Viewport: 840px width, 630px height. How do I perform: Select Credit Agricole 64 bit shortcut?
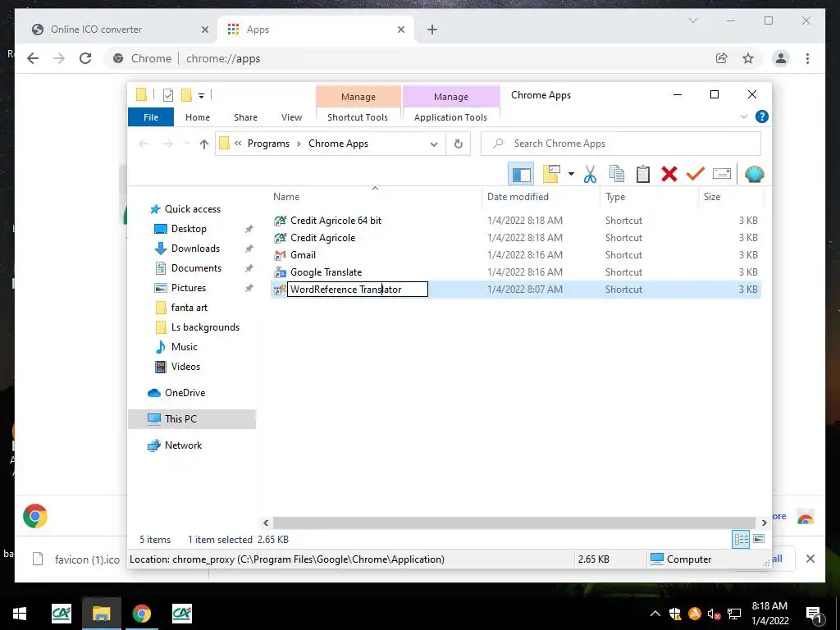click(x=336, y=221)
